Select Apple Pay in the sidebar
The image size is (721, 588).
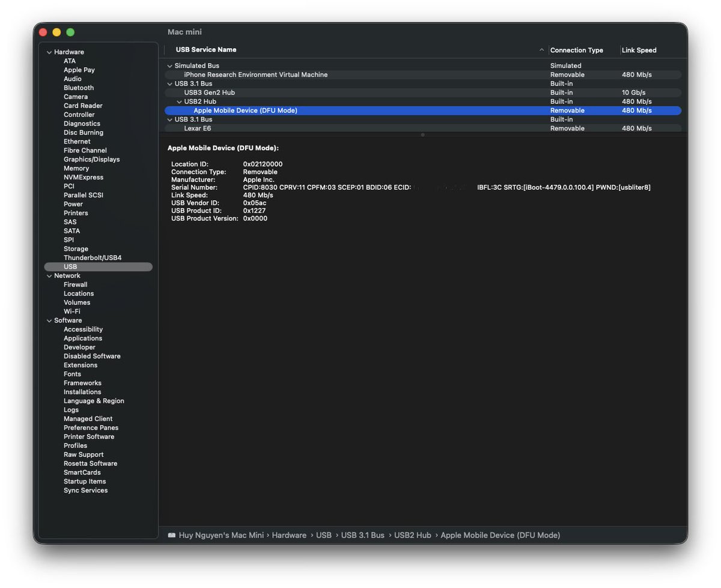click(79, 70)
